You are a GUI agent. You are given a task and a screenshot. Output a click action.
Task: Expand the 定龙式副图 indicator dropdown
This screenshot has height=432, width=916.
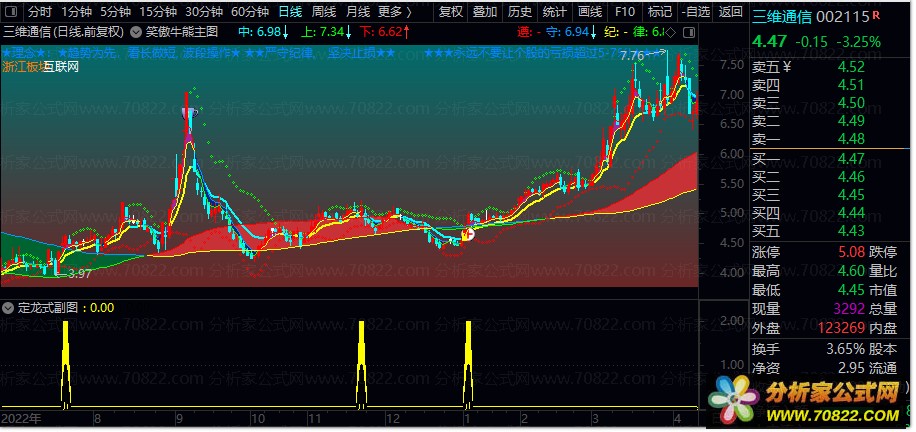pos(8,308)
